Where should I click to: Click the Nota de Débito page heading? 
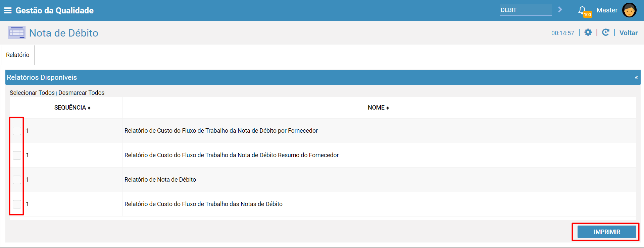coord(64,33)
